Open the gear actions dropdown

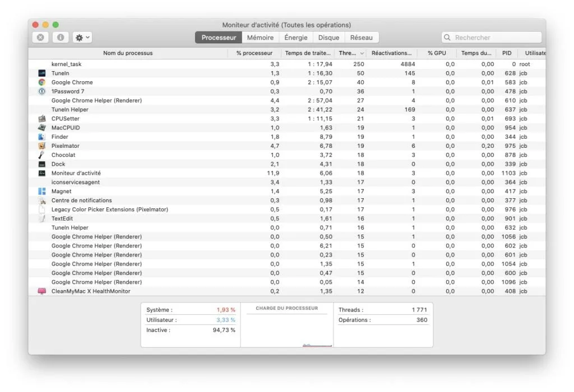click(x=82, y=38)
